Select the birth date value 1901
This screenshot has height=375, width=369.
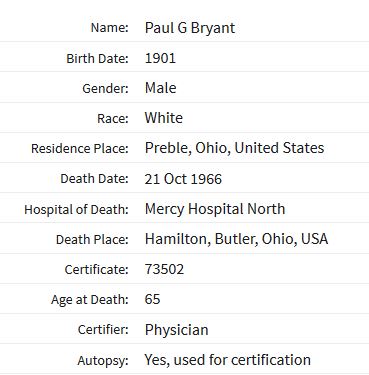point(160,58)
